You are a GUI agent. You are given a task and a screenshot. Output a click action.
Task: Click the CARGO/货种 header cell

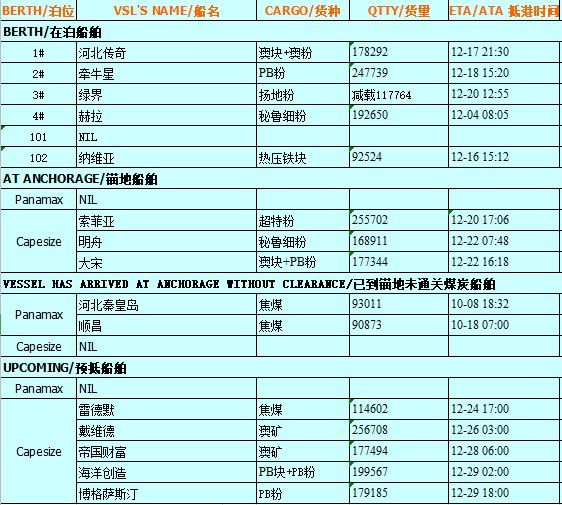tap(303, 10)
